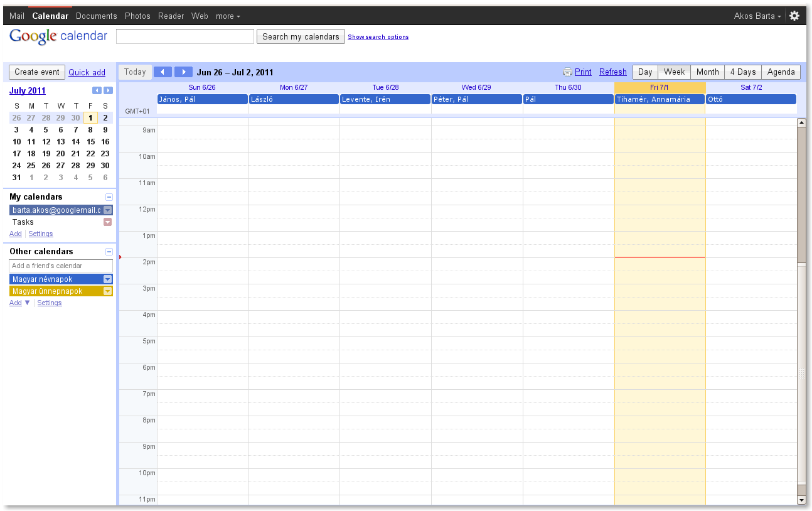
Task: Click the Print icon next to Refresh
Action: tap(567, 72)
